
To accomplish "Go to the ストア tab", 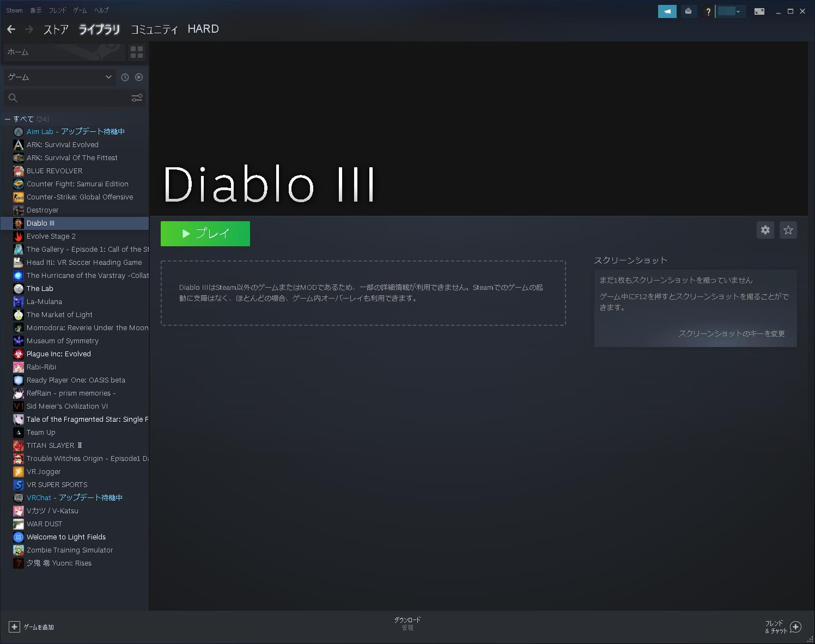I will 56,29.
